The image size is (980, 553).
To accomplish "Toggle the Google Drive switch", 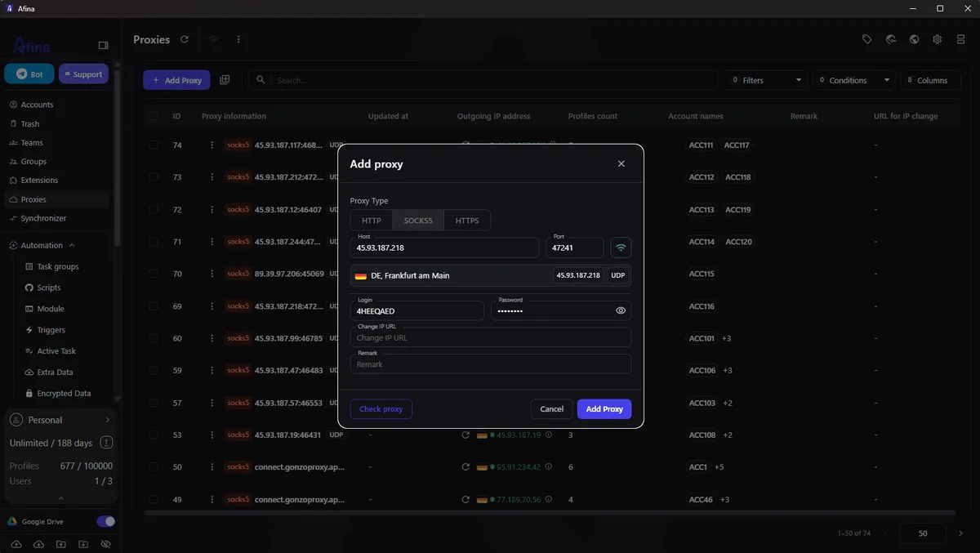I will (x=105, y=521).
